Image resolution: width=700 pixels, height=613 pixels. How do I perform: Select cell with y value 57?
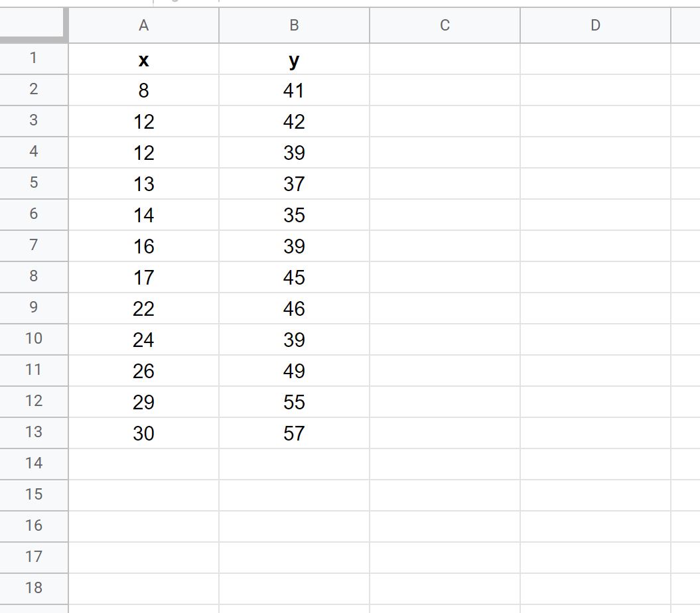(294, 433)
